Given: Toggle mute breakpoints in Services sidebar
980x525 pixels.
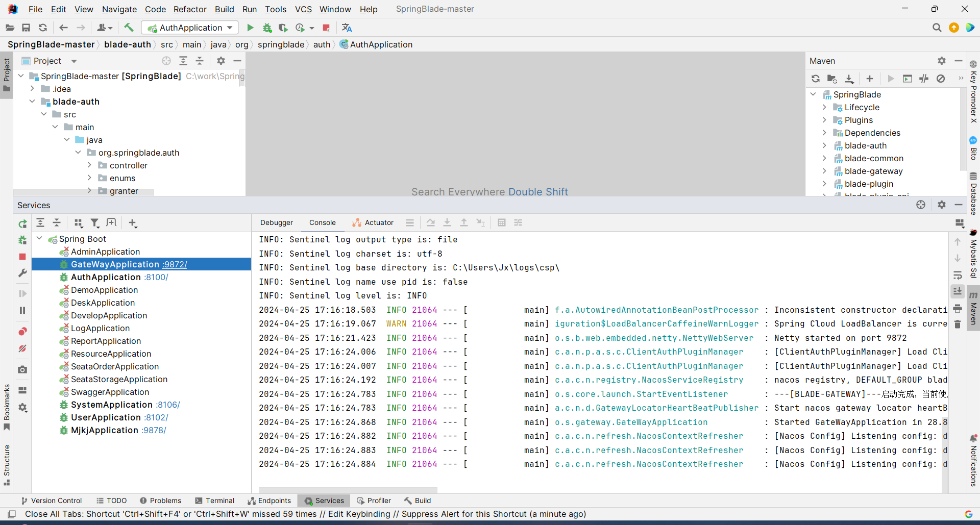Looking at the screenshot, I should point(22,348).
